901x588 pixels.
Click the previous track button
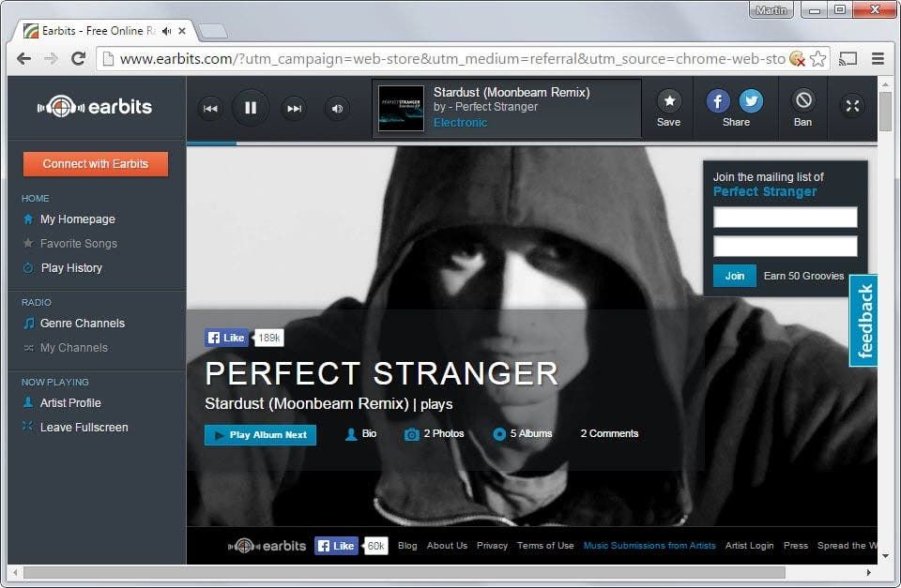210,109
